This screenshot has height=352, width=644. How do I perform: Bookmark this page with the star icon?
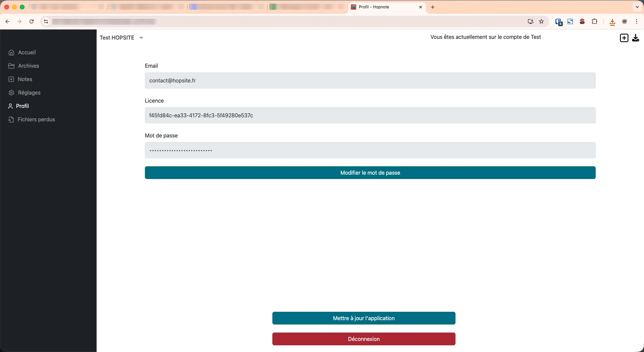(541, 21)
